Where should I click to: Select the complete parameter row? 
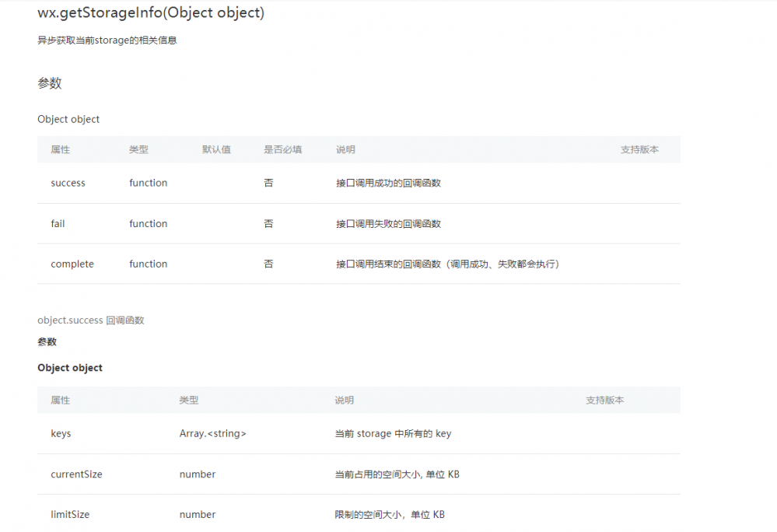[x=358, y=264]
